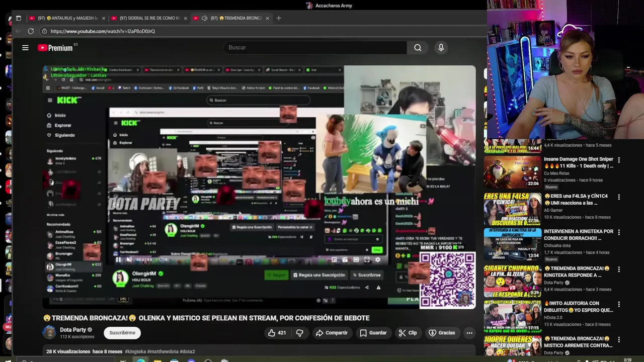Screen dimensions: 644x362
Task: Open options for IWITO AUDITORIA CON DIBUJITOS
Action: pos(619,304)
